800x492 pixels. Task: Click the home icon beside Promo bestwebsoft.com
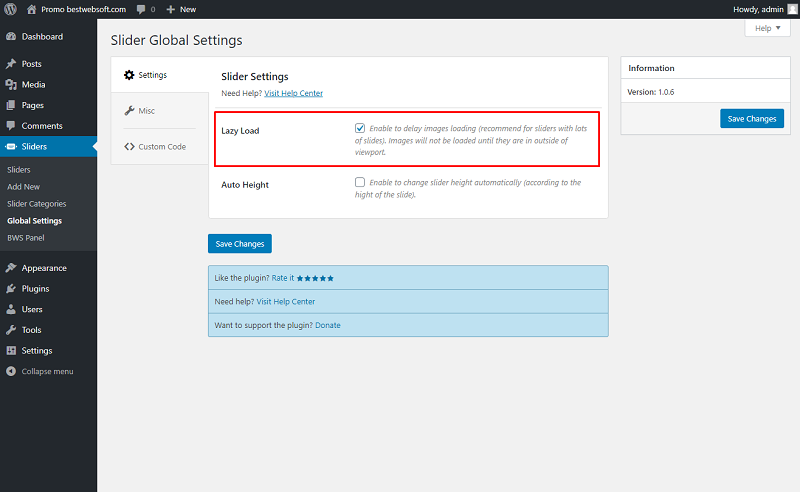[32, 9]
